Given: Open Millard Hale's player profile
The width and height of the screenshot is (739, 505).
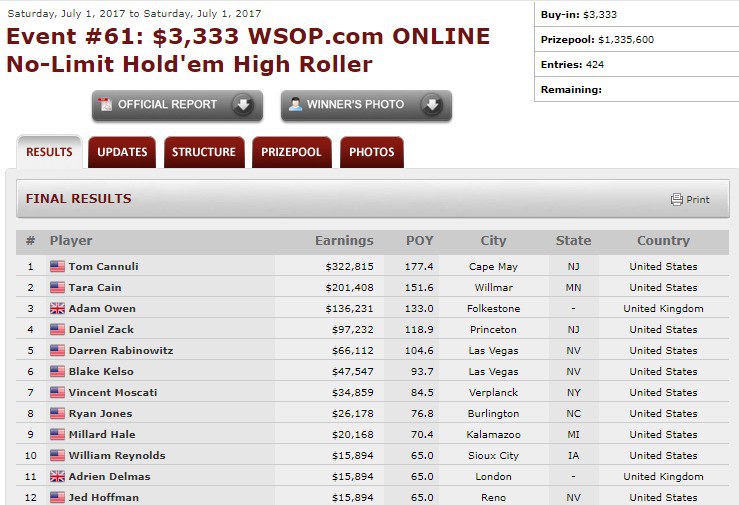Looking at the screenshot, I should pos(102,434).
